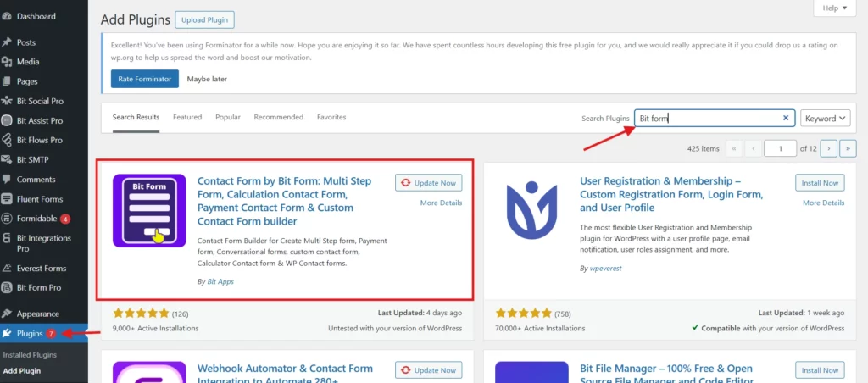The height and width of the screenshot is (383, 868).
Task: Open Add Plugin submenu item
Action: click(x=21, y=371)
